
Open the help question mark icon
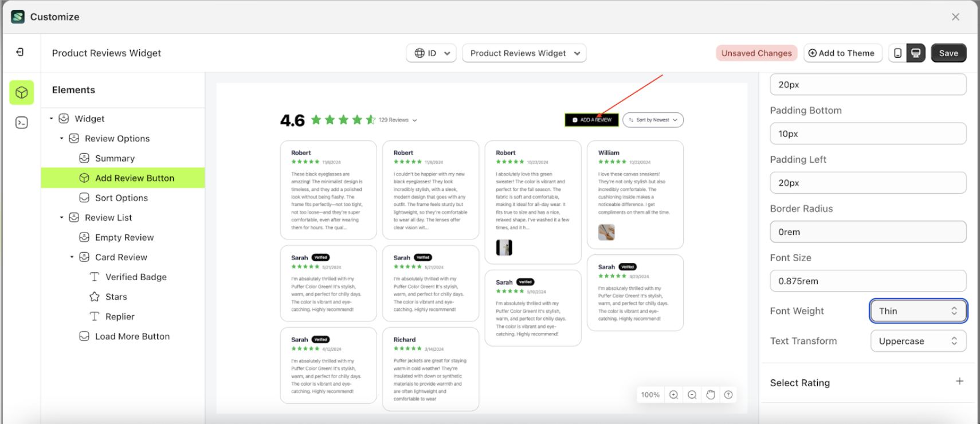click(728, 395)
